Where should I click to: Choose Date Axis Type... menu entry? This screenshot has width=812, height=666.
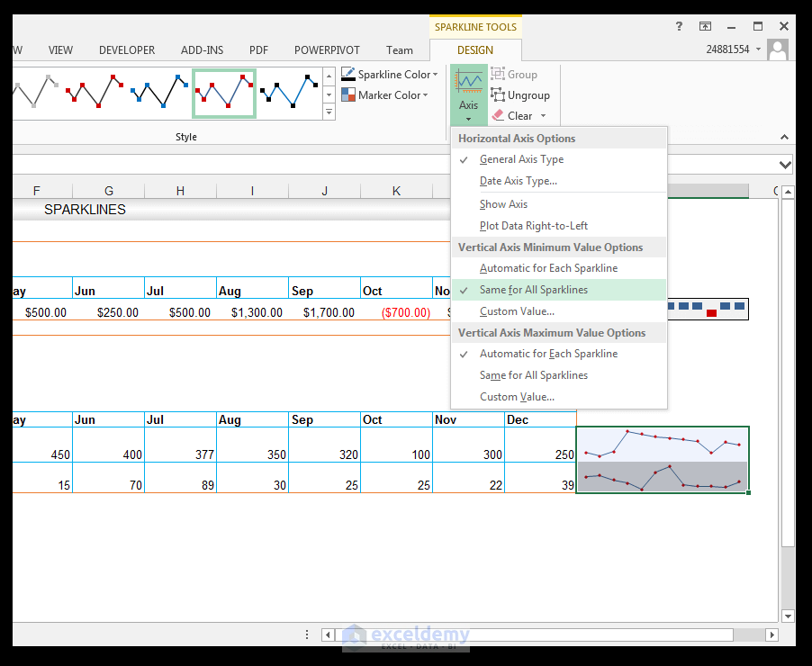(x=518, y=181)
